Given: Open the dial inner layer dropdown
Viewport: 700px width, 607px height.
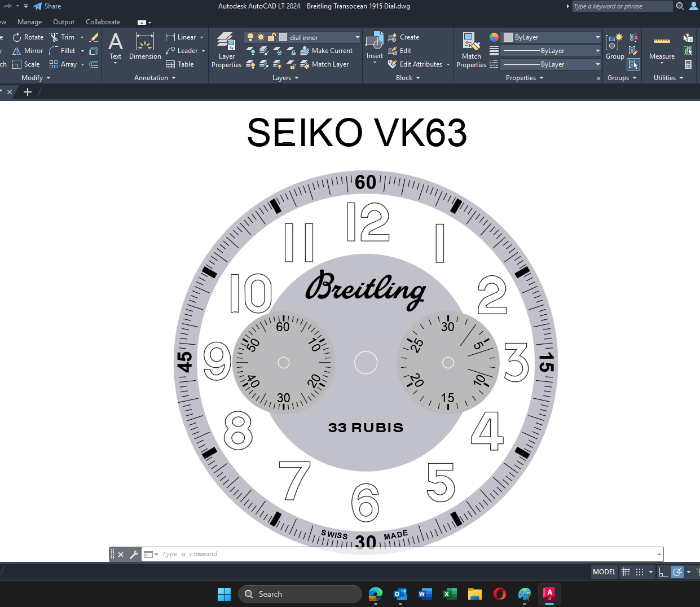Looking at the screenshot, I should click(x=303, y=37).
